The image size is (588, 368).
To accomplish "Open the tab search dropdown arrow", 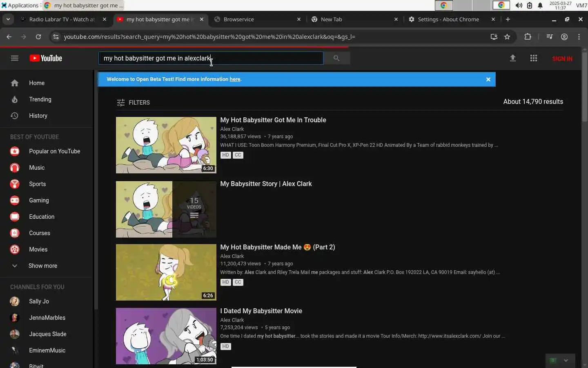I will [x=8, y=19].
